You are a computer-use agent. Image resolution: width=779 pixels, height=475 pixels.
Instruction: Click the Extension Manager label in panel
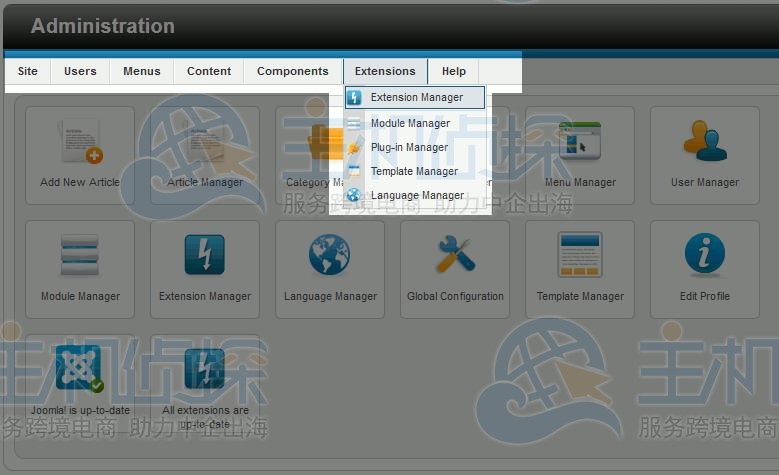205,296
